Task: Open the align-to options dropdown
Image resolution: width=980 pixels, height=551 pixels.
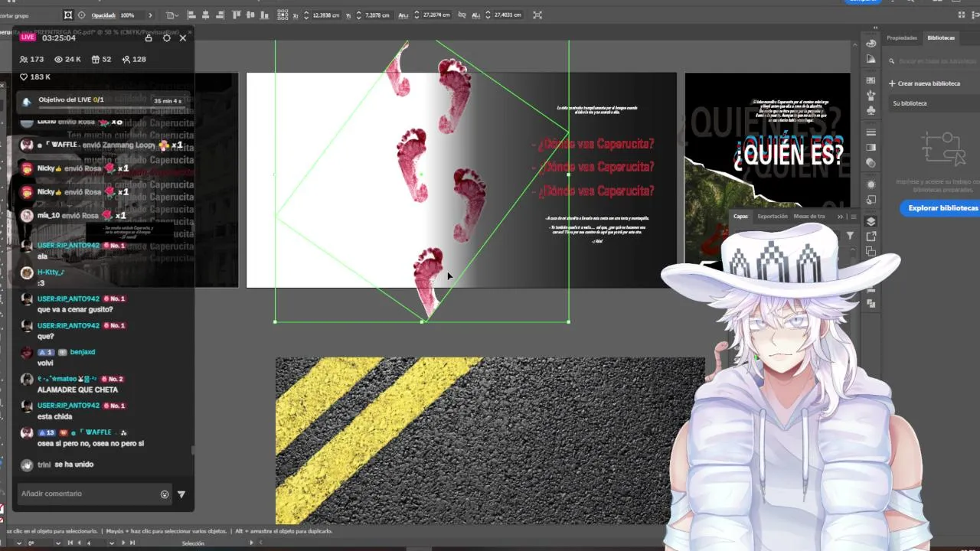Action: (x=172, y=15)
